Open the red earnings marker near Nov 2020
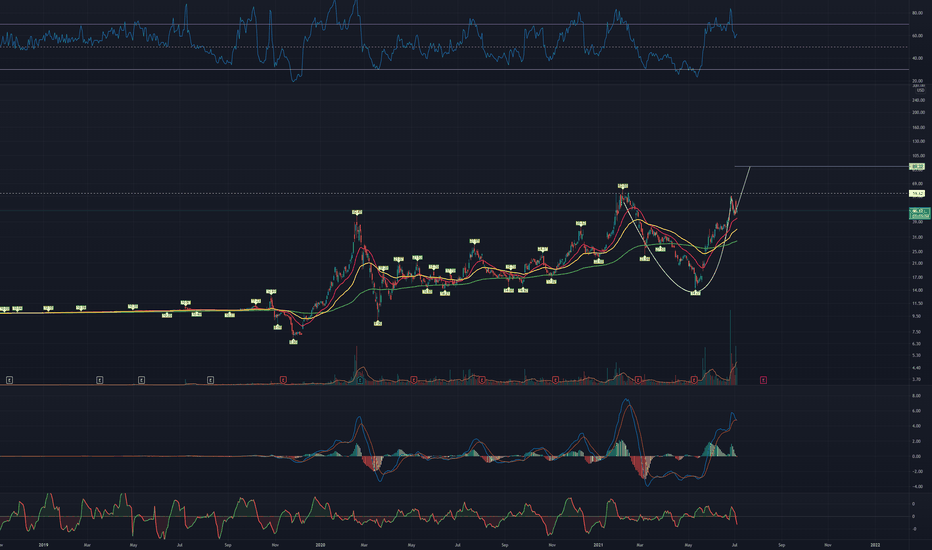The width and height of the screenshot is (932, 550). (x=555, y=379)
